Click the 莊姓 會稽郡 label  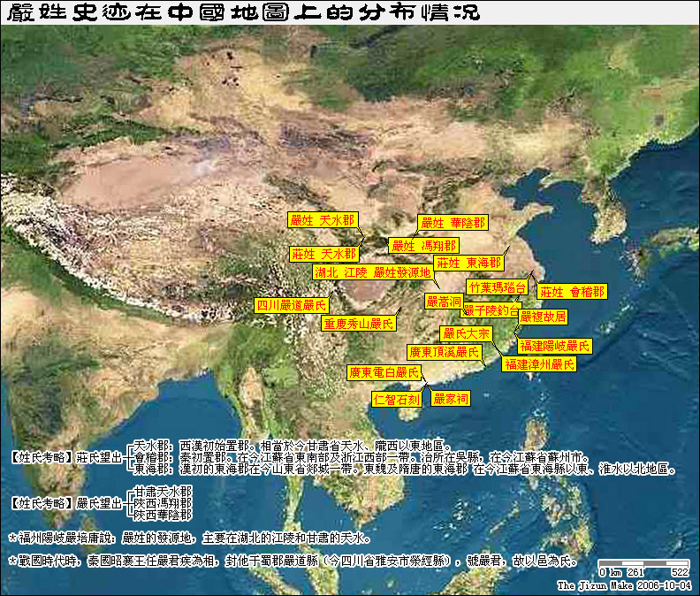coord(573,291)
